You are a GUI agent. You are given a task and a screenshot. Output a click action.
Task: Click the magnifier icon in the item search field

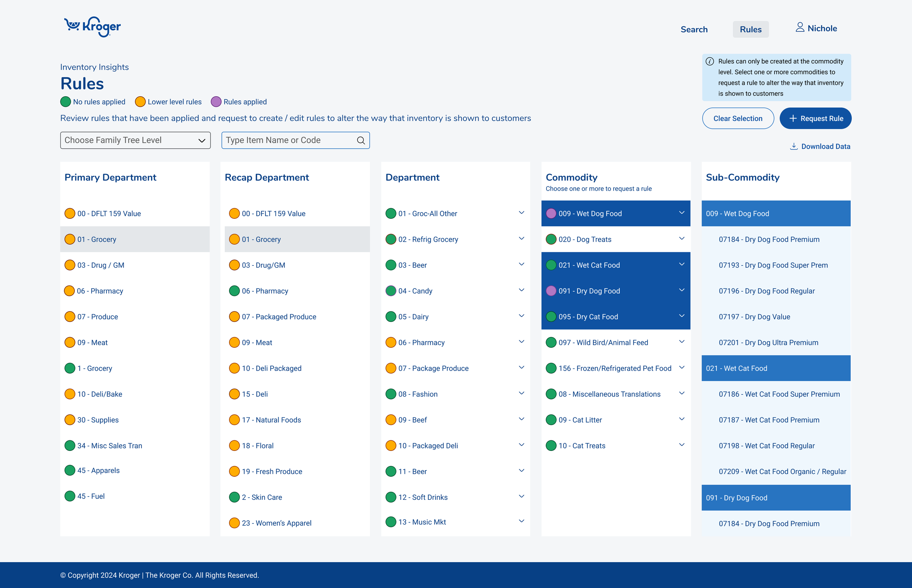[x=361, y=140]
